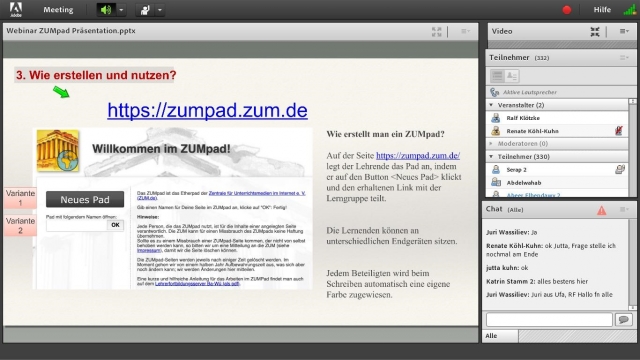Image resolution: width=640 pixels, height=360 pixels.
Task: Open the Video pod options menu
Action: 624,31
